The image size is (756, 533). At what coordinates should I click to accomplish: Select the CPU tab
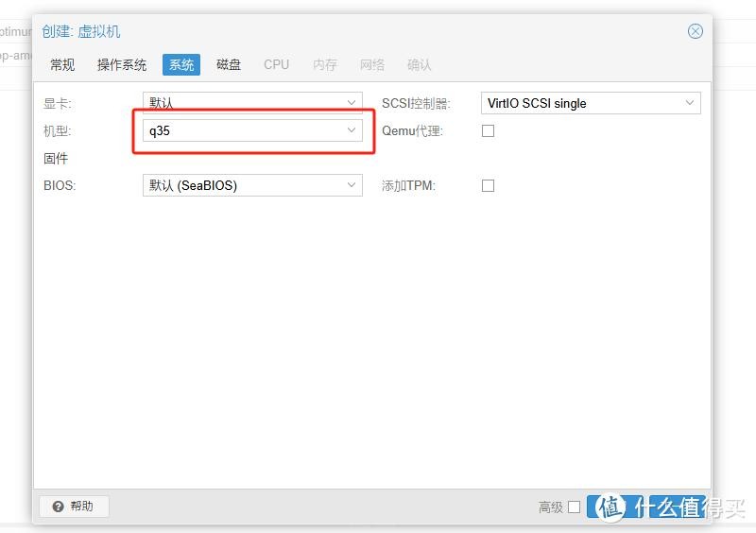(277, 65)
